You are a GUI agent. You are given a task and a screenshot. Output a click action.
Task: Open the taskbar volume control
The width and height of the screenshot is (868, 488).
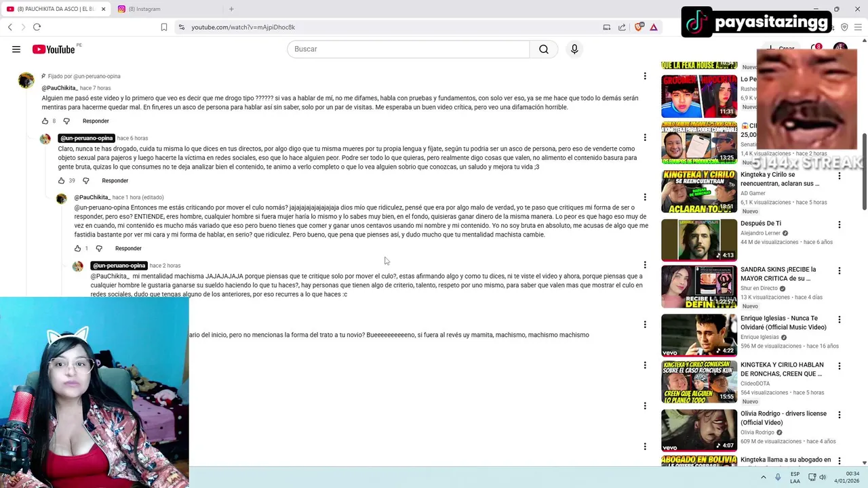[823, 477]
